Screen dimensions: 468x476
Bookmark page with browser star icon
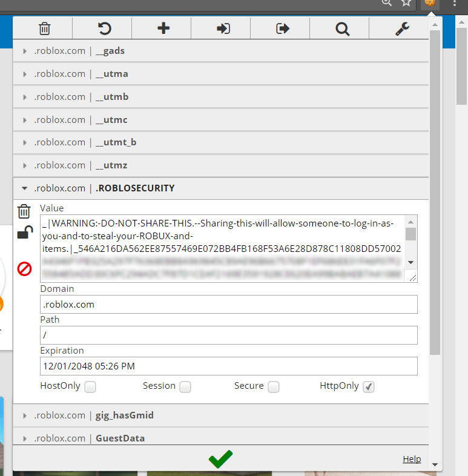click(406, 3)
